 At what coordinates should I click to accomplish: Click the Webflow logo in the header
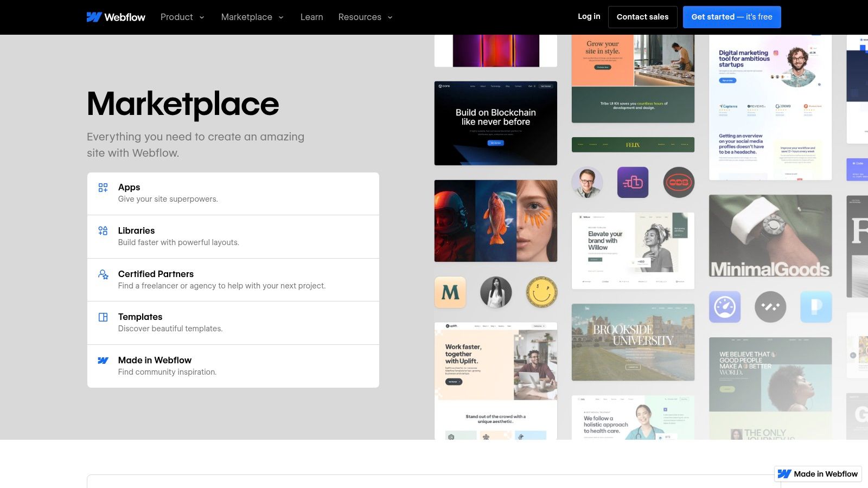pyautogui.click(x=116, y=17)
